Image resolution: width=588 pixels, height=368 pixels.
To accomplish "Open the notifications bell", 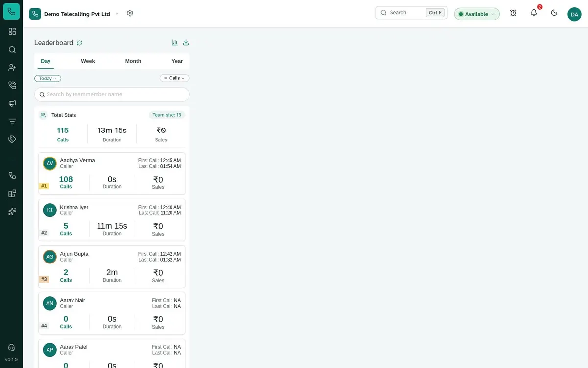I will click(534, 13).
